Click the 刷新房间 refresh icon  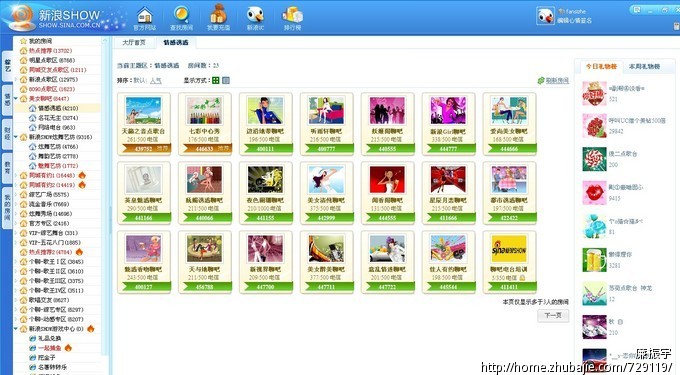(540, 80)
